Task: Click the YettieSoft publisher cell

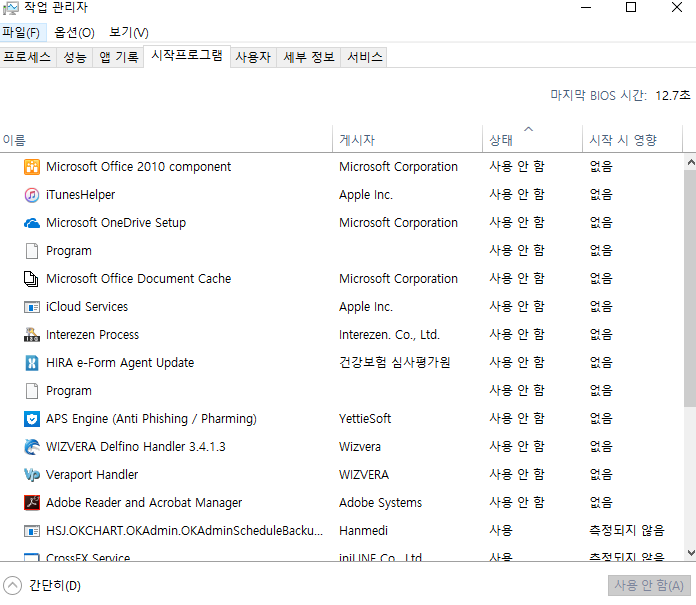Action: point(365,419)
